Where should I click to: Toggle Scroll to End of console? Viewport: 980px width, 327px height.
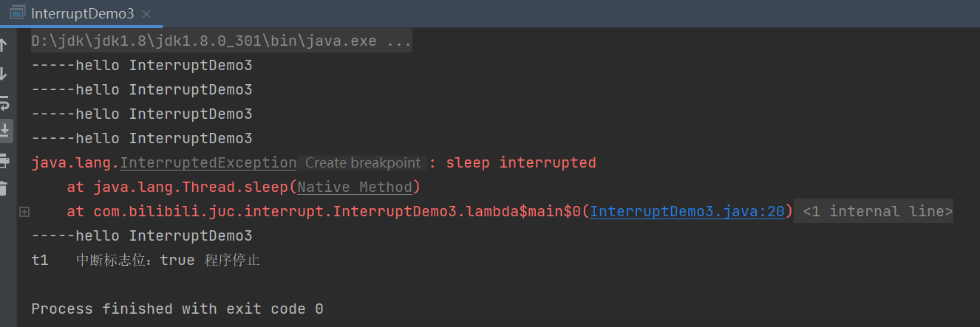[x=5, y=131]
